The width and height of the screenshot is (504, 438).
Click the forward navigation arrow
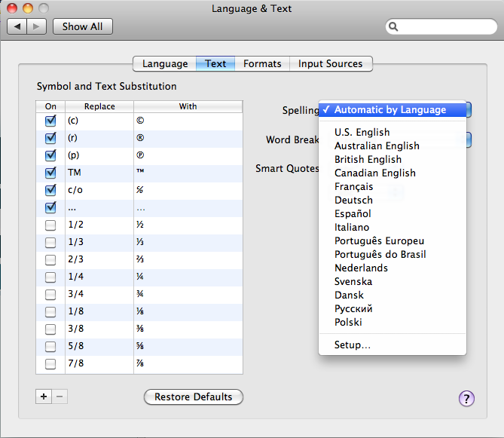tap(38, 26)
